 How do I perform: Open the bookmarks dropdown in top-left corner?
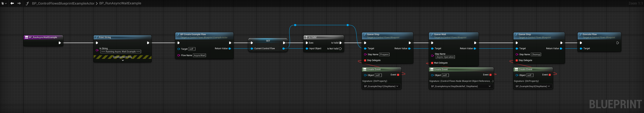click(4, 3)
